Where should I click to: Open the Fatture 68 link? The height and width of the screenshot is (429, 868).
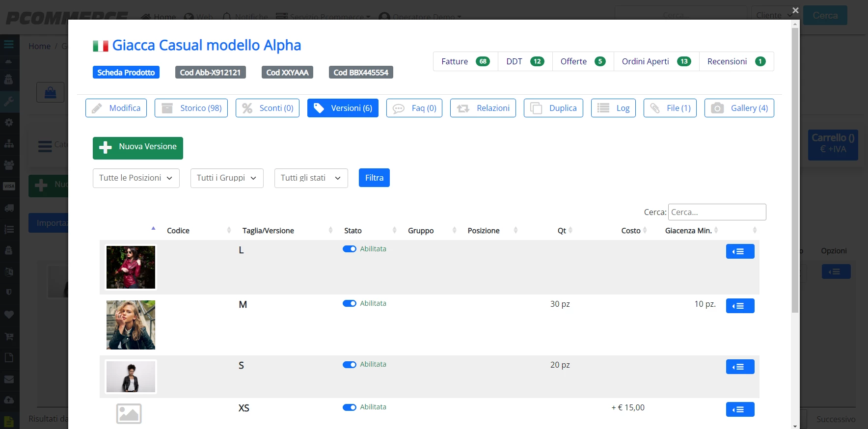pyautogui.click(x=465, y=61)
